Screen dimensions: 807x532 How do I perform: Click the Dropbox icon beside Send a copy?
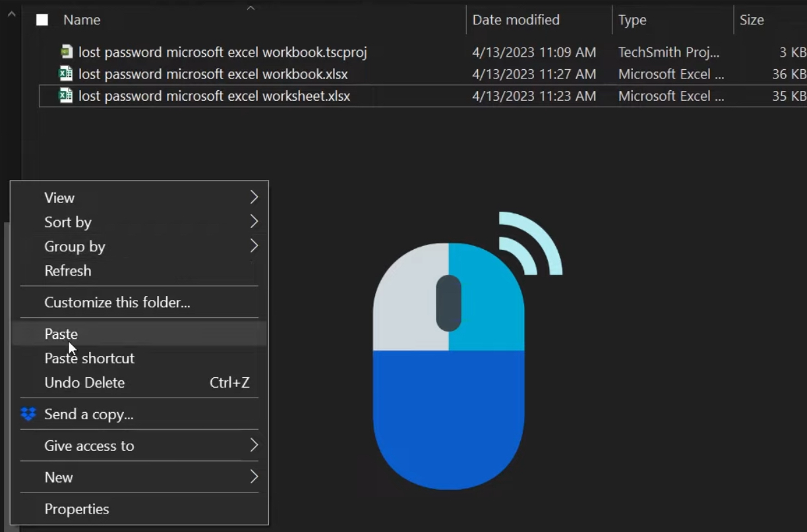point(28,414)
